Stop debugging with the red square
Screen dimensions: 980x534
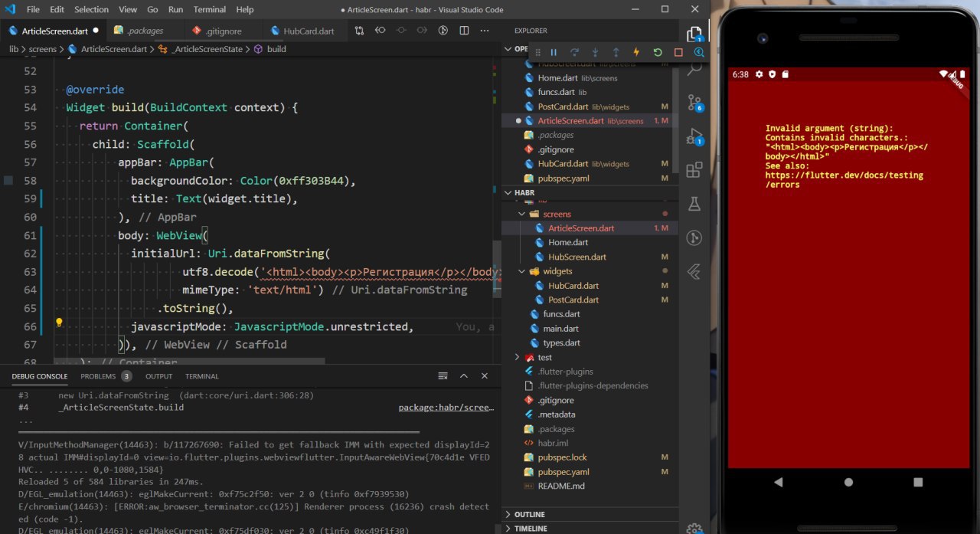pyautogui.click(x=678, y=53)
